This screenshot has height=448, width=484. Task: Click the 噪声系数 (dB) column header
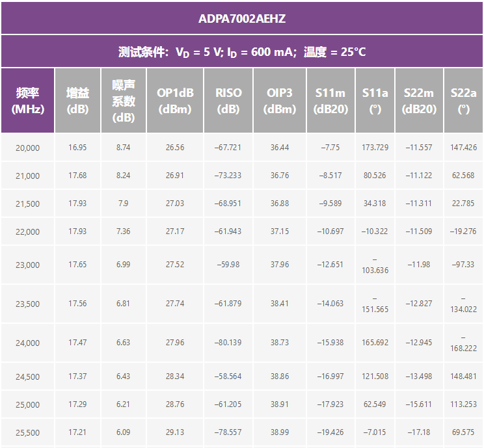point(124,101)
